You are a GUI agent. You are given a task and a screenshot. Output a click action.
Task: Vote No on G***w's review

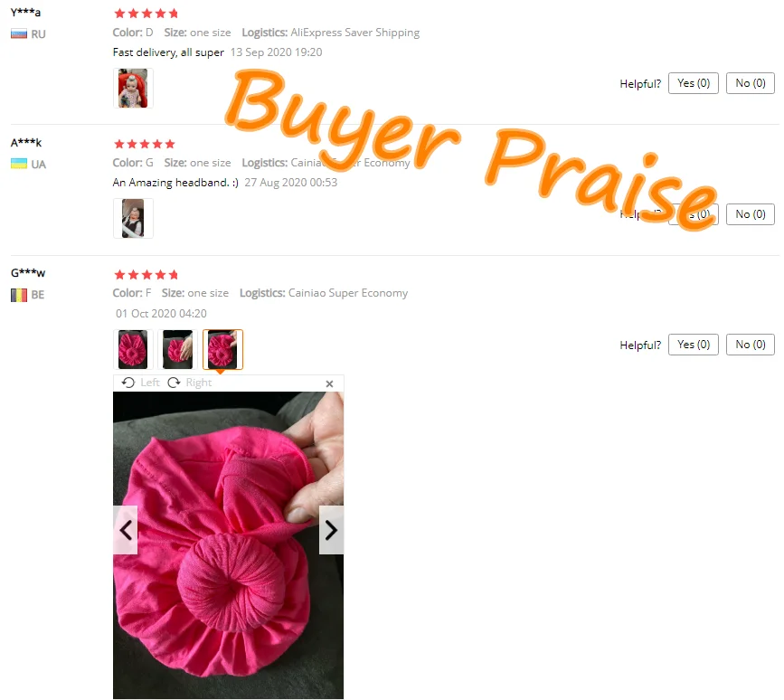(x=750, y=345)
